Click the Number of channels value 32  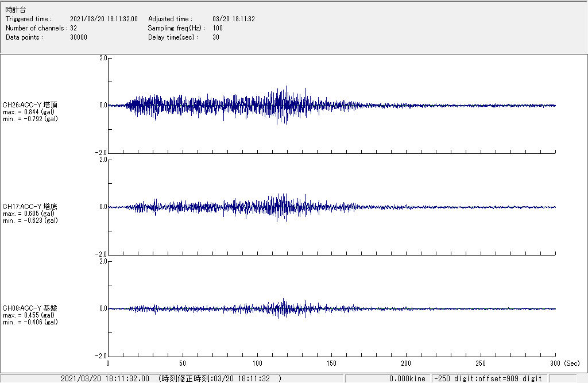(x=73, y=28)
